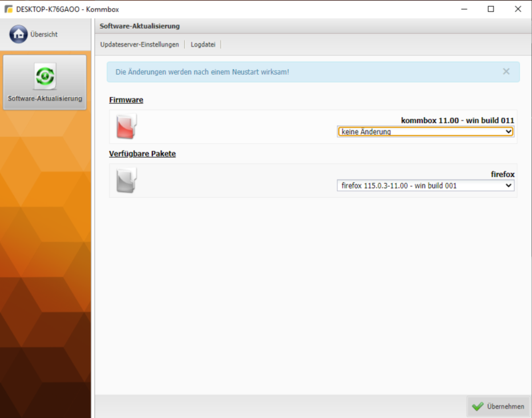
Task: Click the Verfügbare Pakete heading
Action: pyautogui.click(x=142, y=153)
